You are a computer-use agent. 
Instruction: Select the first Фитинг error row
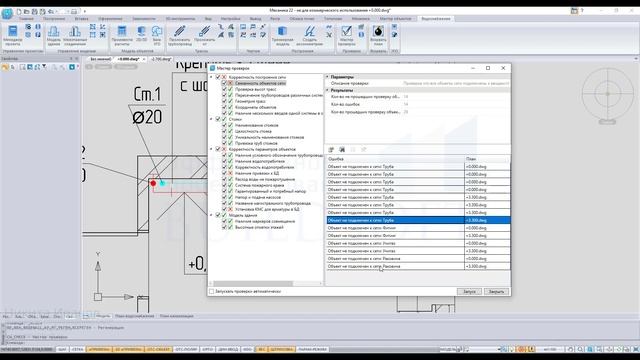click(418, 228)
